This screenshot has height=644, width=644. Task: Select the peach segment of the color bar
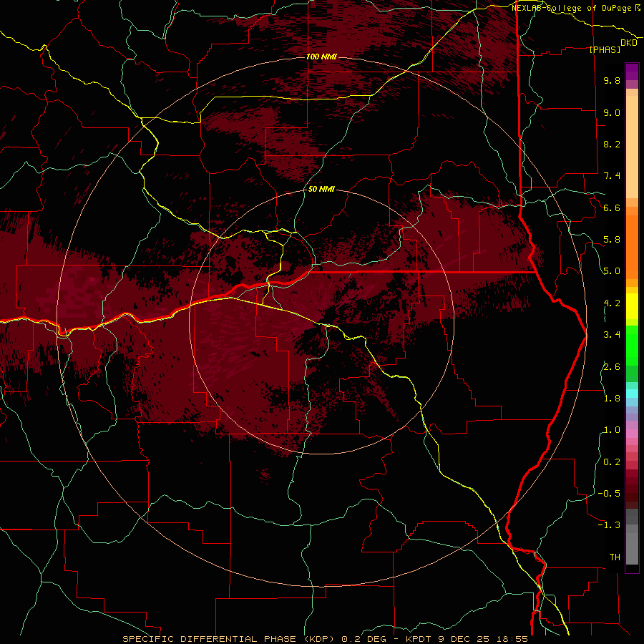coord(632,147)
